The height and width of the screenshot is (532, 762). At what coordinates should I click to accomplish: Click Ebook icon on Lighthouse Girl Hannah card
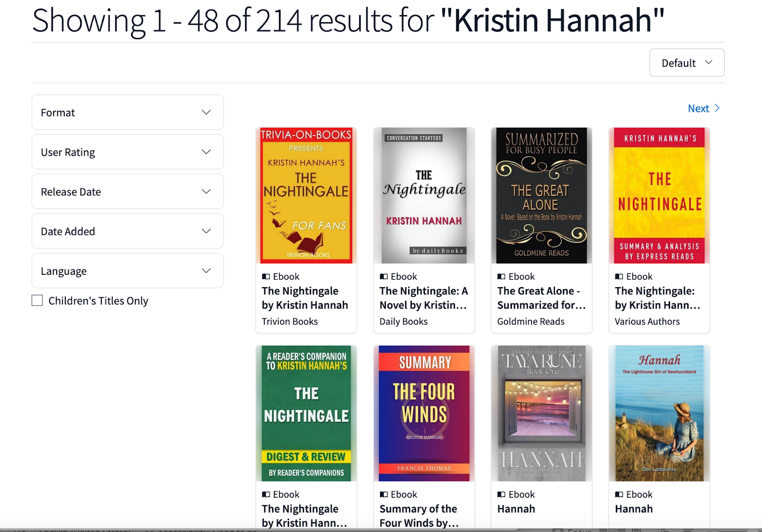pyautogui.click(x=619, y=495)
